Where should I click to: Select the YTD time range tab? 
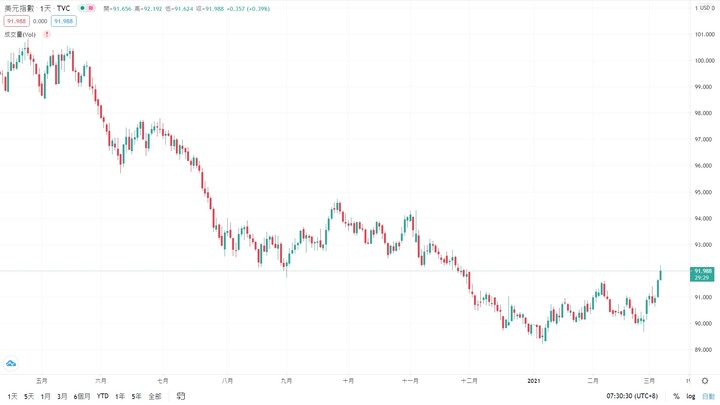pos(103,396)
